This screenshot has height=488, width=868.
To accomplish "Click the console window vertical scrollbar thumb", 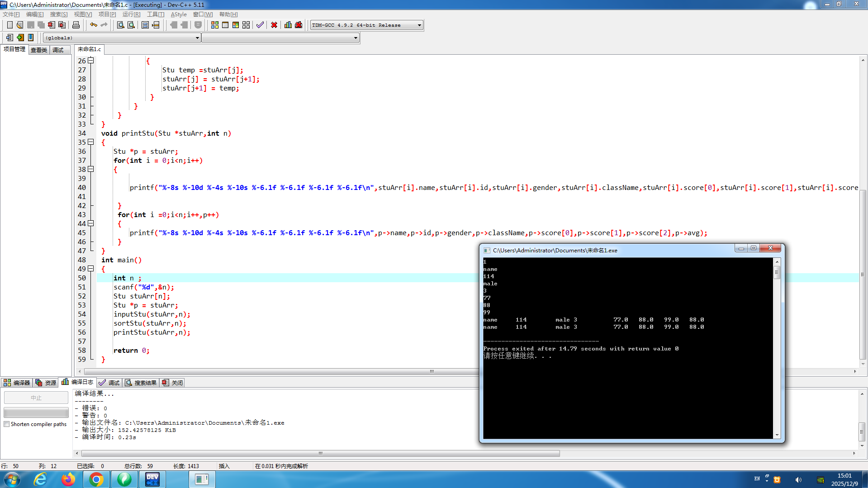I will [777, 272].
